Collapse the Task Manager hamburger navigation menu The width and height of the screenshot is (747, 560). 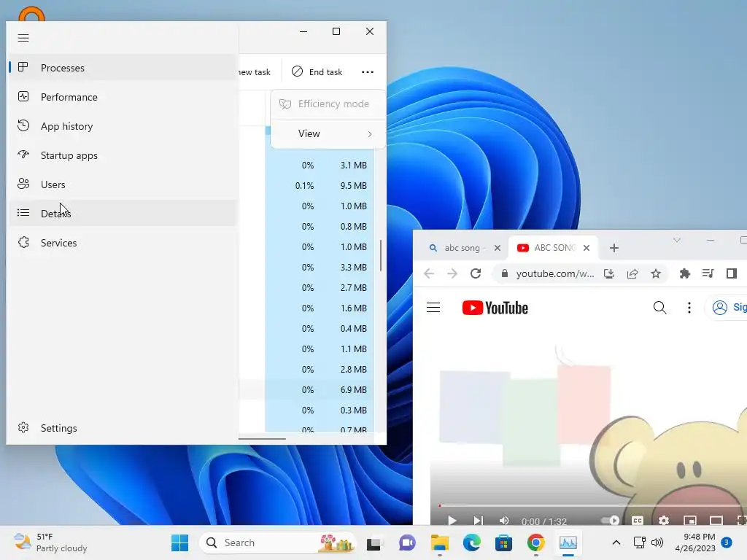tap(23, 38)
